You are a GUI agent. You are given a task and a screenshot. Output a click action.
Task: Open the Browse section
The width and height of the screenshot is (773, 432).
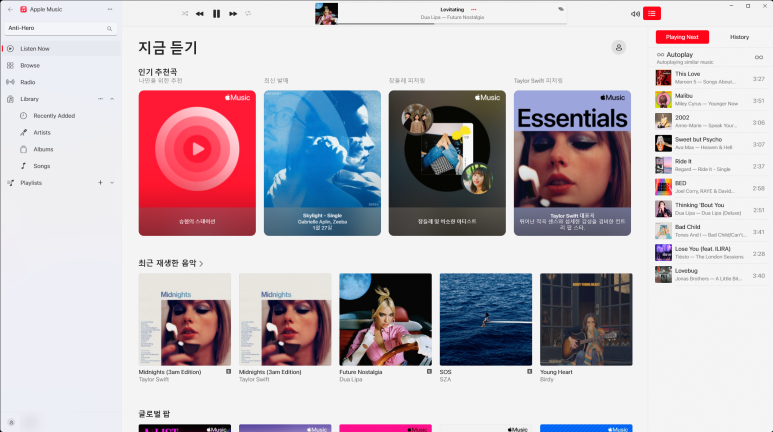pos(62,65)
